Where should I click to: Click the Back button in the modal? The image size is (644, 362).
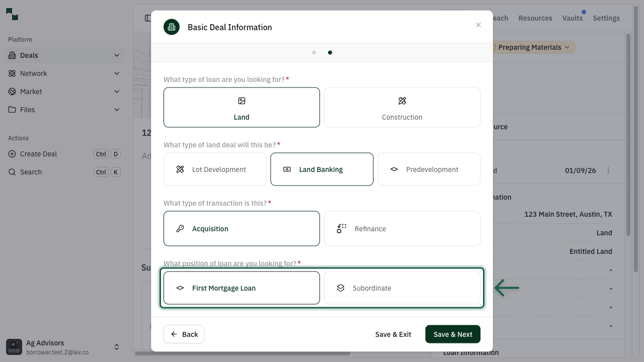point(184,334)
